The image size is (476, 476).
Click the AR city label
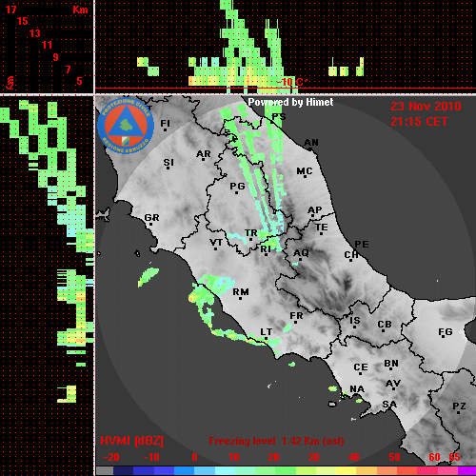click(x=204, y=154)
